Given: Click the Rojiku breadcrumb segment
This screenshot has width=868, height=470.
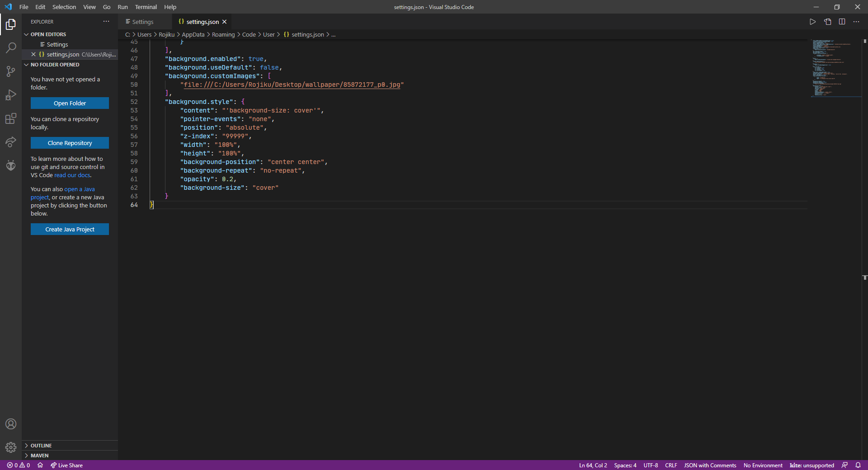Looking at the screenshot, I should click(x=166, y=35).
